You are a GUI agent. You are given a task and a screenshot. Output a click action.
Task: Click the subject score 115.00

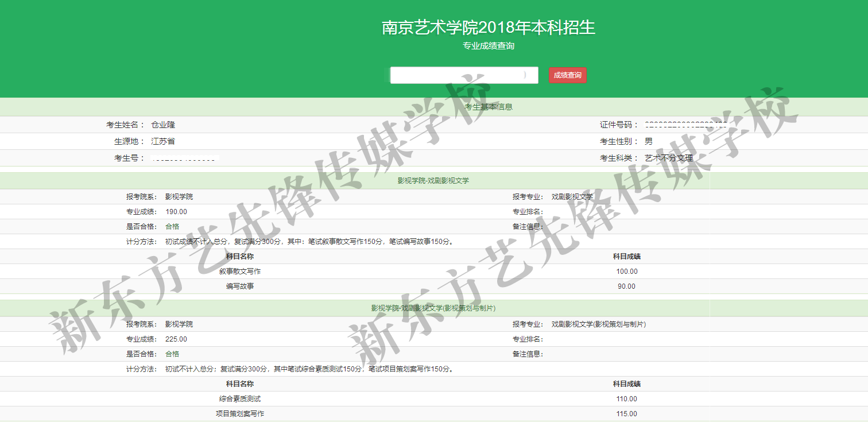(627, 414)
